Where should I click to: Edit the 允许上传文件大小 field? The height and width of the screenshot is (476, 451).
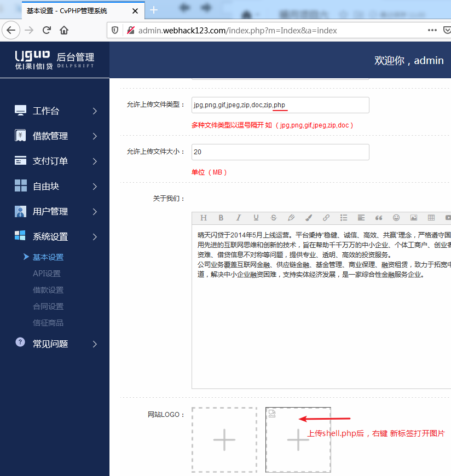280,152
